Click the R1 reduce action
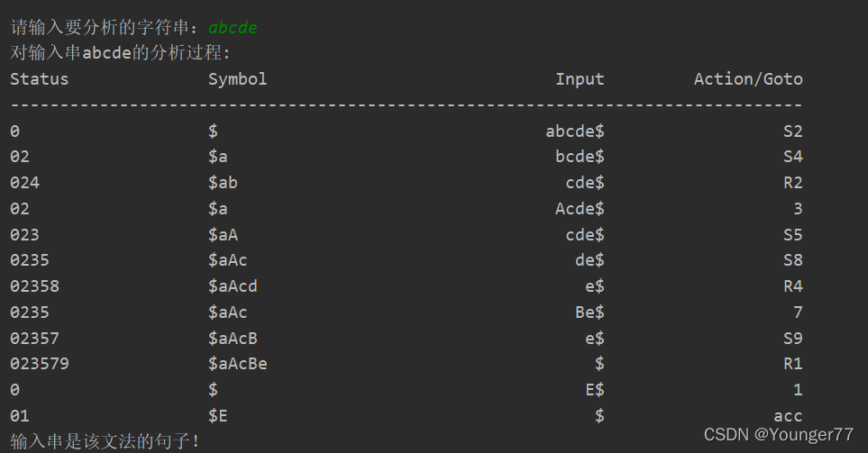Image resolution: width=868 pixels, height=453 pixels. (x=792, y=364)
